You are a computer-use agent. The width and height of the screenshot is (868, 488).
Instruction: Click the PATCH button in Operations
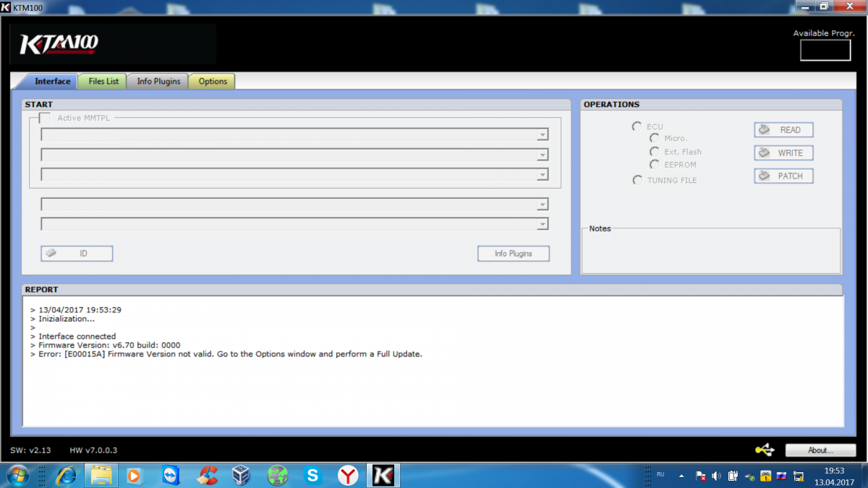point(783,176)
